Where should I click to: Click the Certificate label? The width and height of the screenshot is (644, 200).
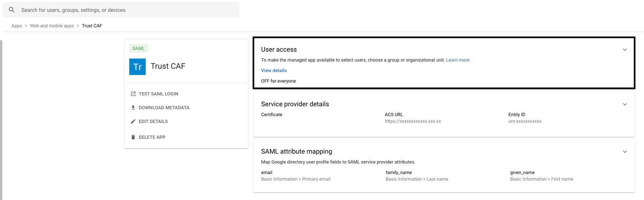[x=272, y=114]
